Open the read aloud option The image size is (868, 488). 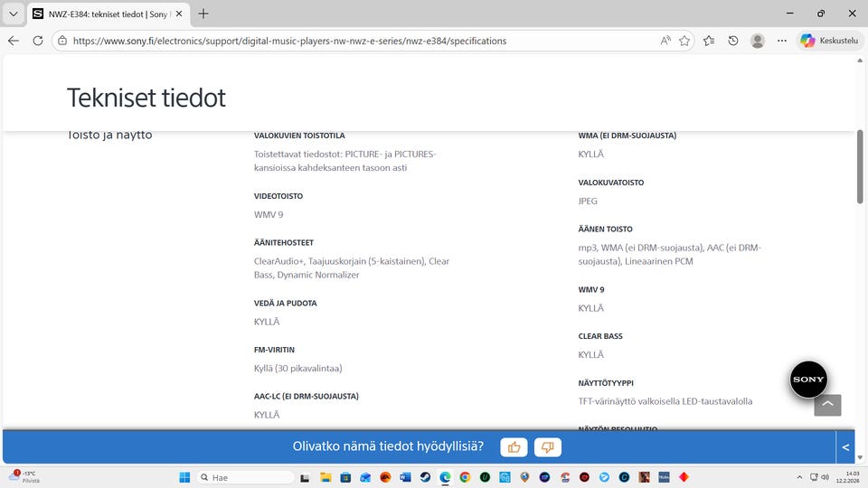coord(665,41)
